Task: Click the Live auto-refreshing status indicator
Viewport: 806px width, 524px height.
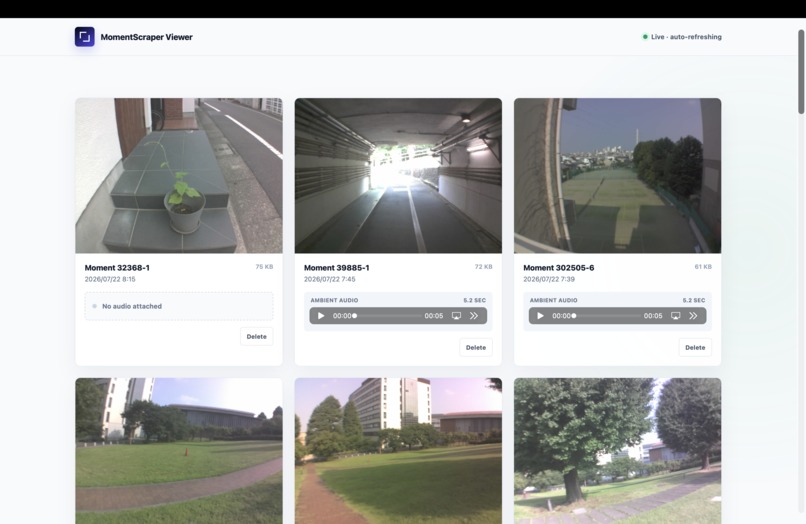Action: click(682, 37)
